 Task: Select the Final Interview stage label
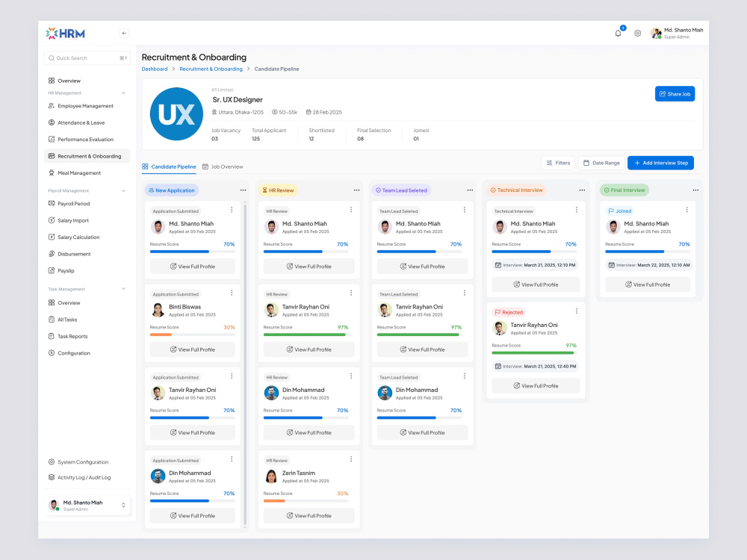point(624,190)
